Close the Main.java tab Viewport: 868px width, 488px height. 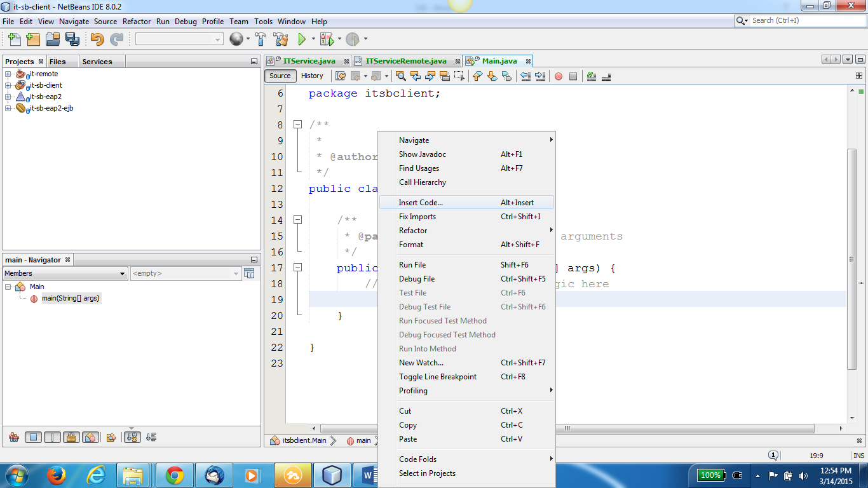tap(528, 62)
